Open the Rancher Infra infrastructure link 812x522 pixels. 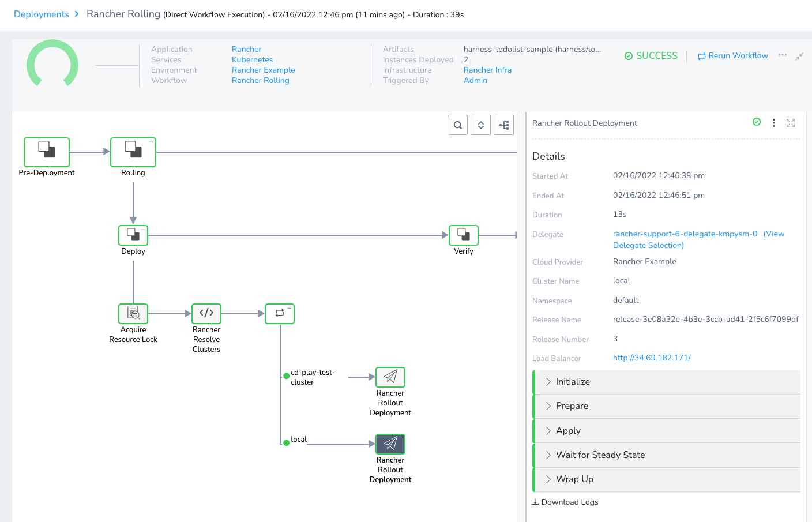[x=487, y=70]
